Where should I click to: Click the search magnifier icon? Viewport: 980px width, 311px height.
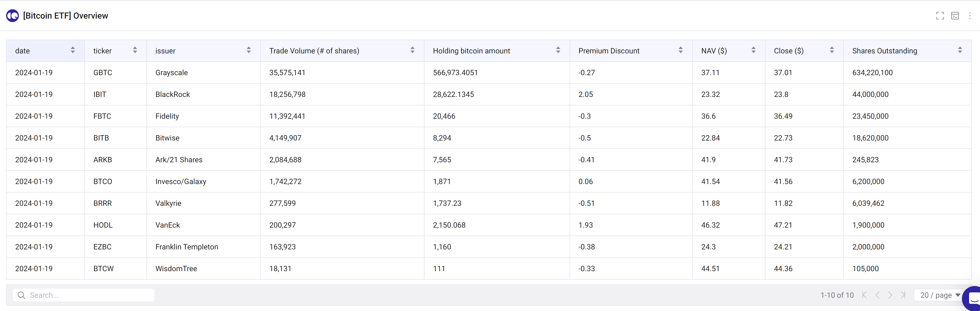pos(21,295)
